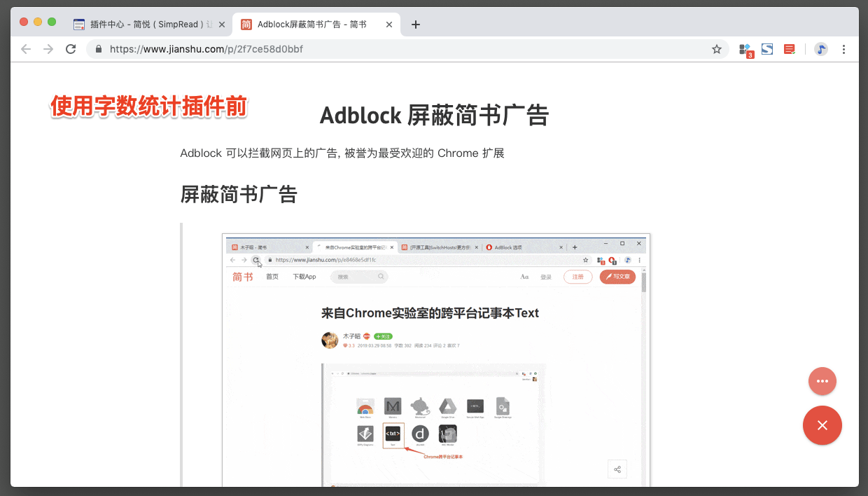The width and height of the screenshot is (868, 496).
Task: Exit reading mode with red X button
Action: pos(822,425)
